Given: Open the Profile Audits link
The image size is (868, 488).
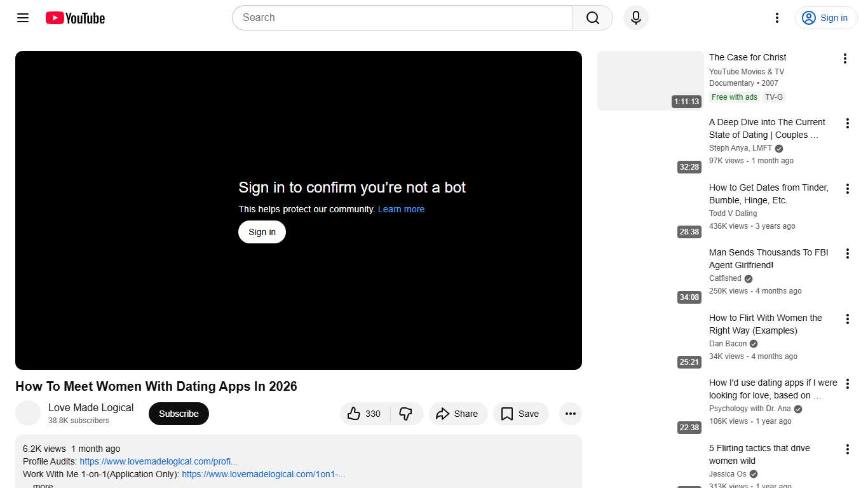Looking at the screenshot, I should [x=158, y=461].
